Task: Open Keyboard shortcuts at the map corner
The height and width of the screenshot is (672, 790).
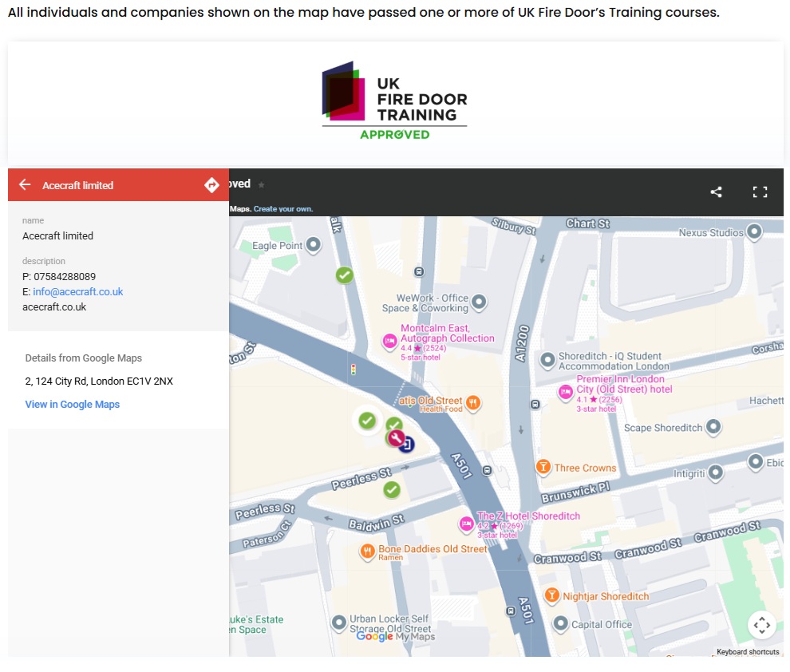Action: (x=748, y=652)
